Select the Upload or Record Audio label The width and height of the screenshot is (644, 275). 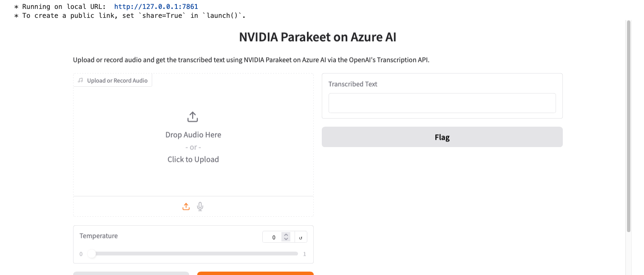(x=116, y=80)
